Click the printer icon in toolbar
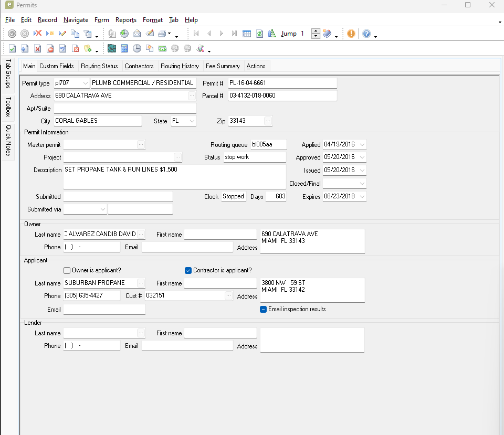Viewport: 504px width, 435px height. [x=162, y=34]
